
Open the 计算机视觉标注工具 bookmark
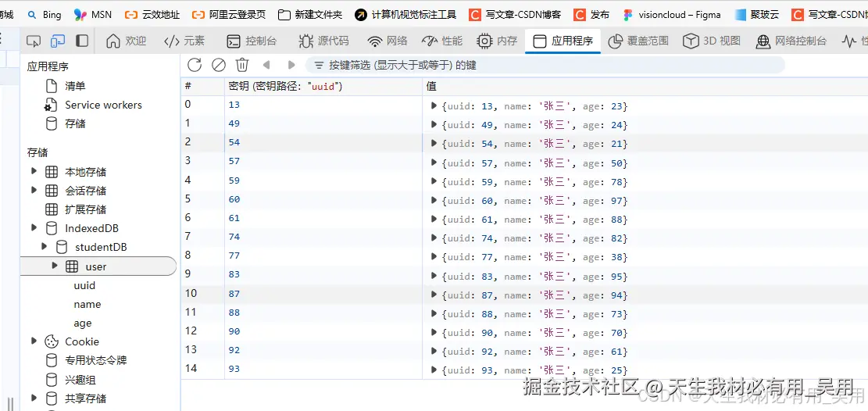(405, 14)
